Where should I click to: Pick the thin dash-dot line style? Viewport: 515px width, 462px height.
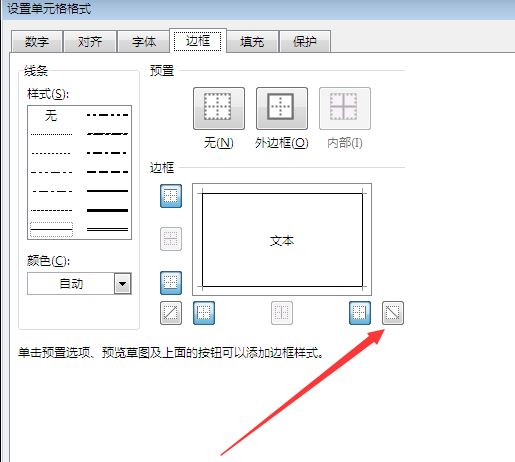click(51, 191)
